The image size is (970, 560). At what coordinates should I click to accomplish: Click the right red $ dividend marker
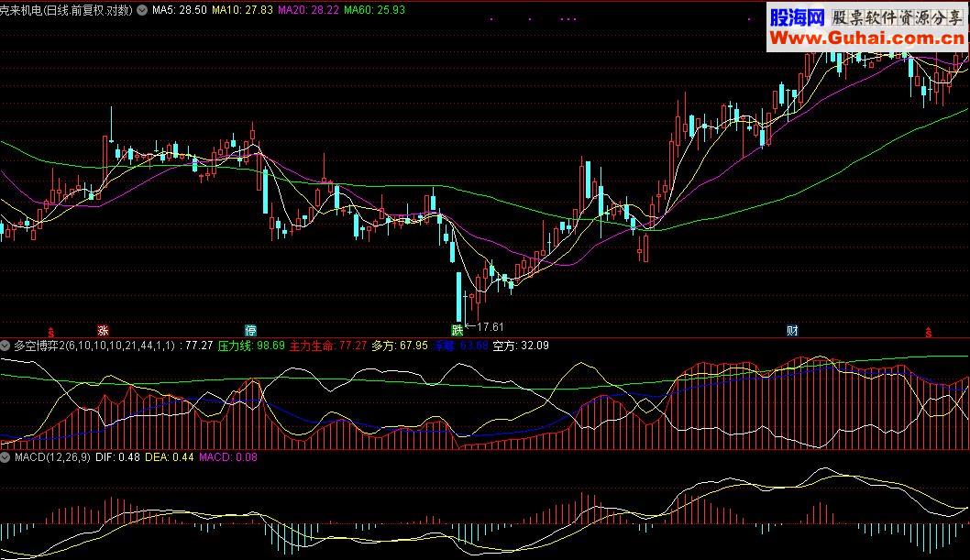coord(928,333)
